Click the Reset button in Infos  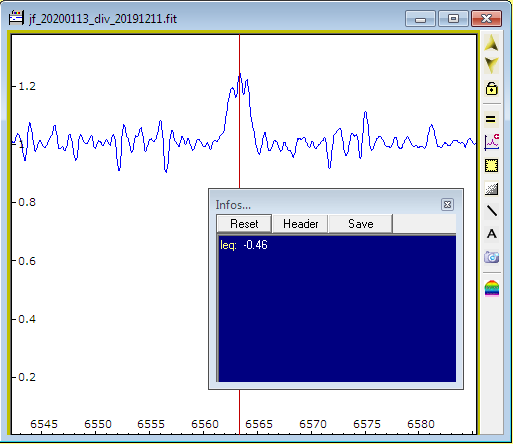(244, 224)
